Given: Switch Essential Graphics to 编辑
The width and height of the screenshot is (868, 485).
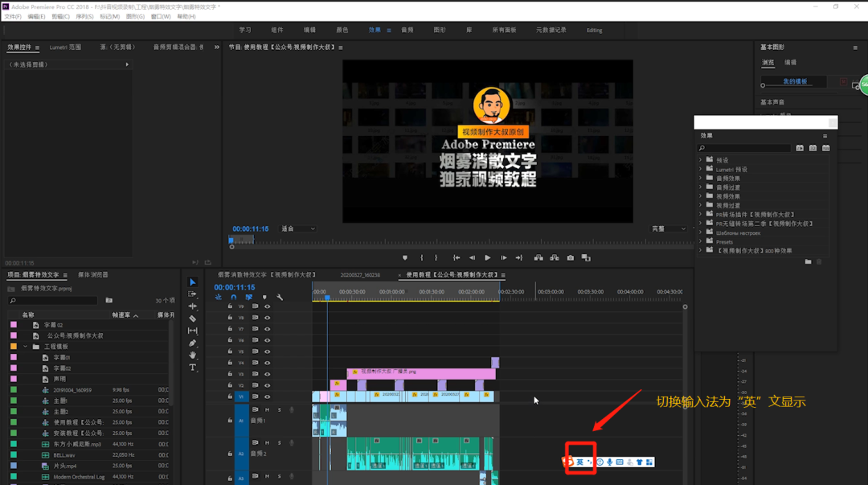Looking at the screenshot, I should (791, 63).
